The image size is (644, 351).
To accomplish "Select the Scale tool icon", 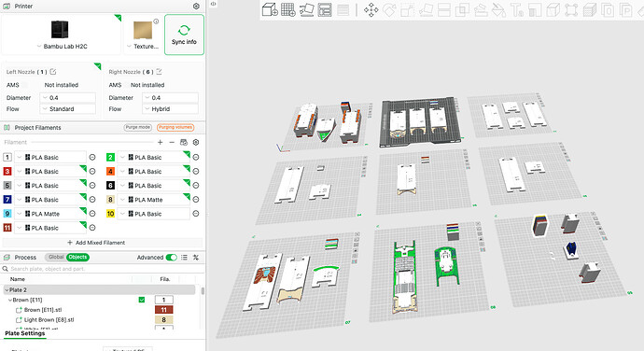I will click(407, 10).
